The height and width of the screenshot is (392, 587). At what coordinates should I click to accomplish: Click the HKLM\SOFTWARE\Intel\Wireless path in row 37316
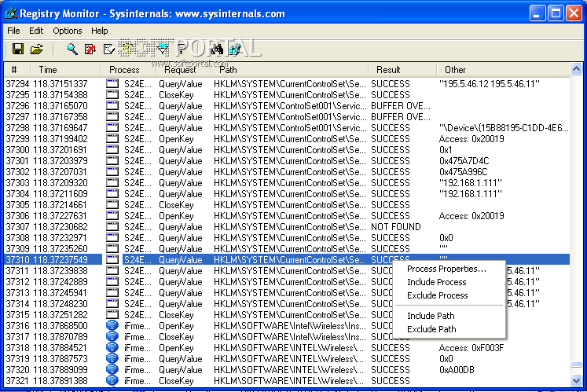click(x=290, y=326)
